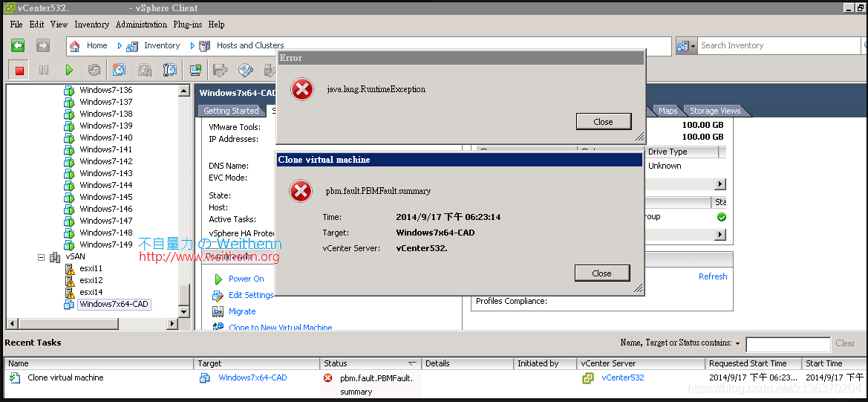This screenshot has height=402, width=868.
Task: Click the Clone virtual machine task row
Action: [x=434, y=384]
